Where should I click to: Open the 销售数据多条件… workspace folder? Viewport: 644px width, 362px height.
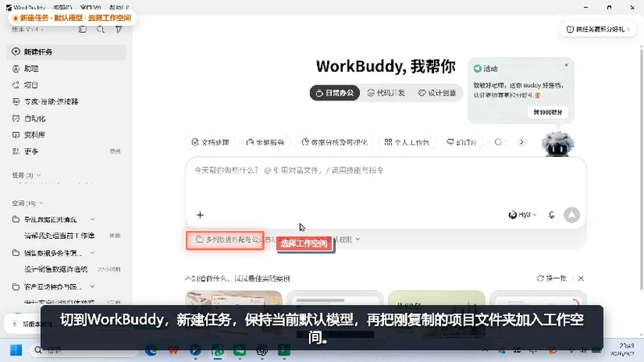pyautogui.click(x=52, y=253)
